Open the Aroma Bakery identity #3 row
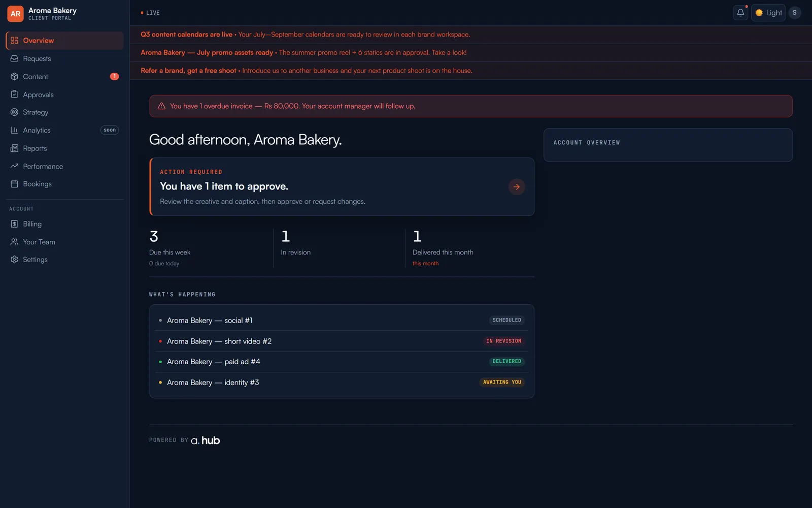This screenshot has height=508, width=812. (x=342, y=383)
